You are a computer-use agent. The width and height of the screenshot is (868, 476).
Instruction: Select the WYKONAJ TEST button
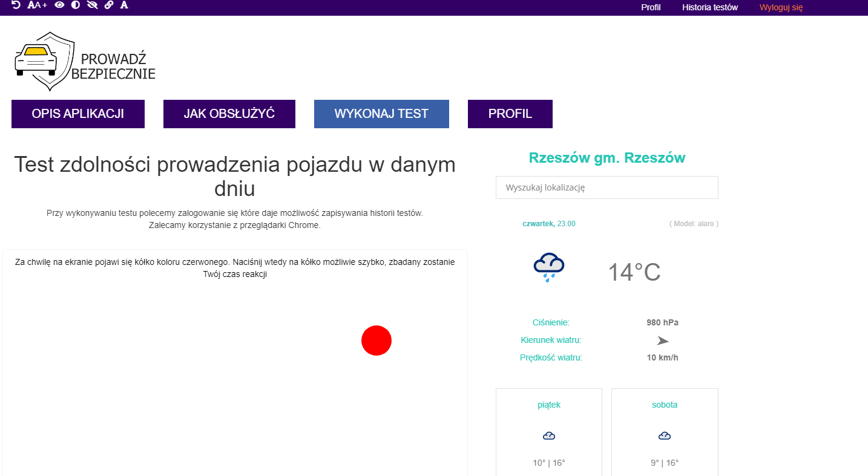tap(381, 114)
